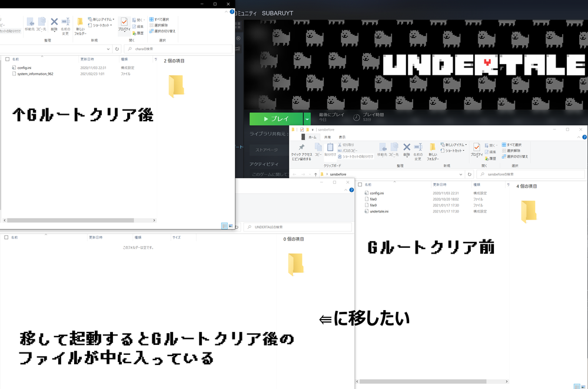Click Select all in chara window
Image resolution: width=588 pixels, height=389 pixels.
(159, 19)
